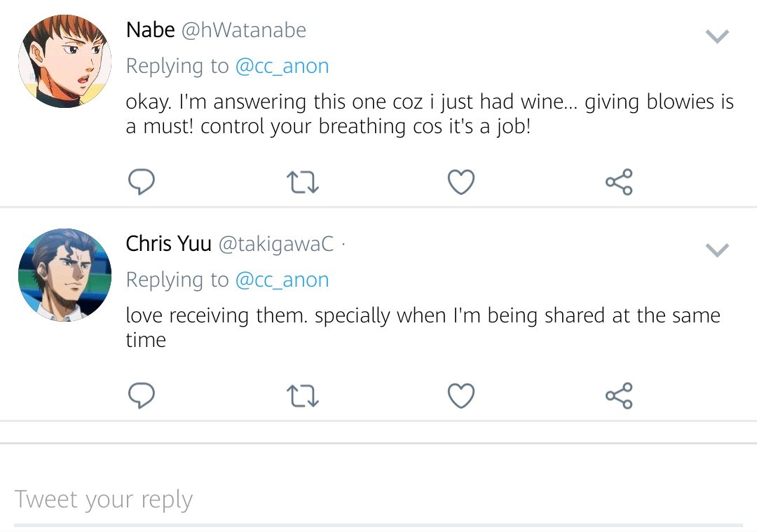Click the @cc_anon link in Chris Yuu's reply

point(282,280)
